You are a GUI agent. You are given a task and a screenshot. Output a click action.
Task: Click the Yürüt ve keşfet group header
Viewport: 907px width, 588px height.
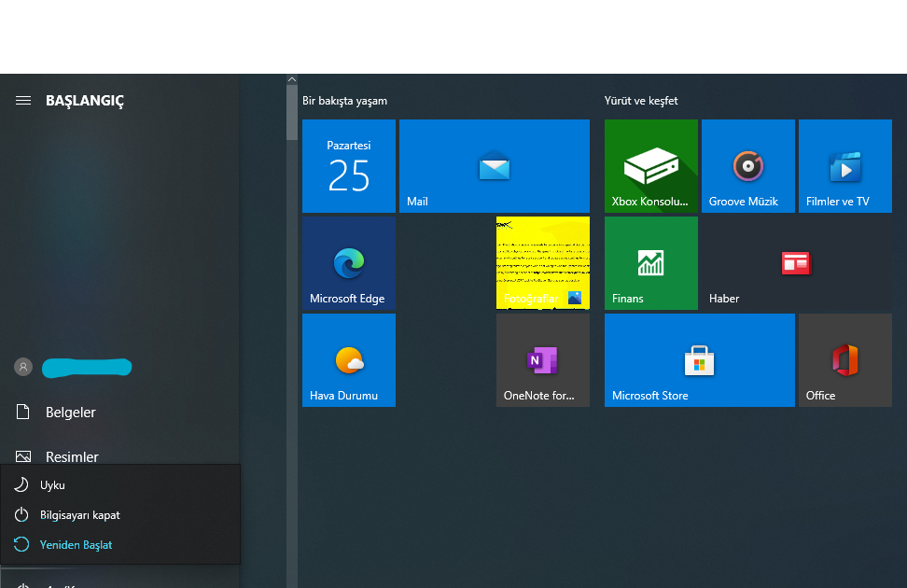click(641, 101)
